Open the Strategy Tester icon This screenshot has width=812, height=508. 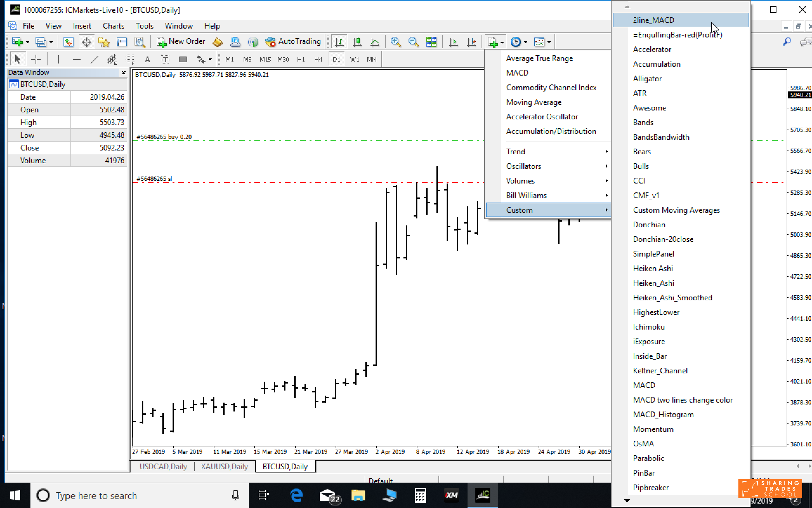pos(140,42)
